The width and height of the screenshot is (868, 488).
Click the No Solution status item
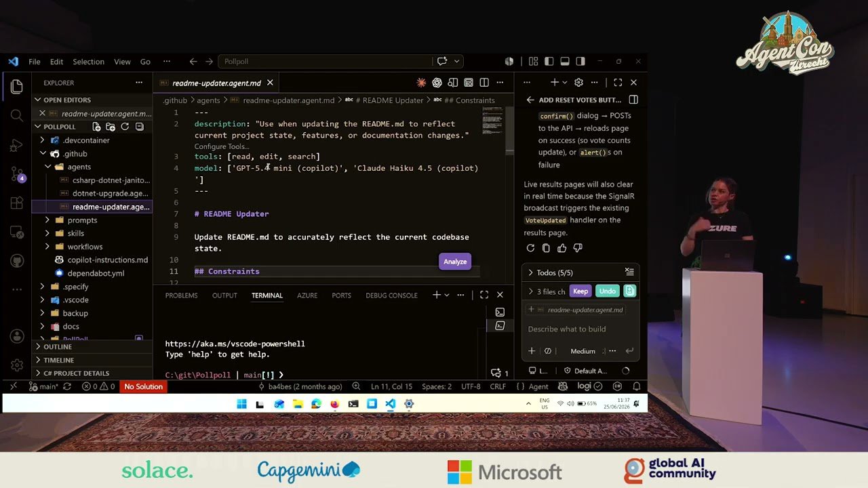(x=143, y=386)
